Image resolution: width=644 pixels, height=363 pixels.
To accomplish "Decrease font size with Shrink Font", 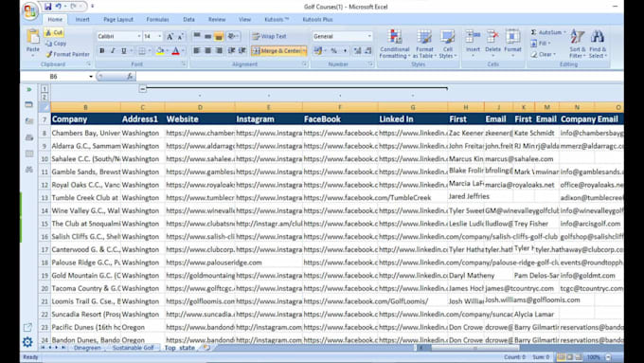I will point(180,37).
